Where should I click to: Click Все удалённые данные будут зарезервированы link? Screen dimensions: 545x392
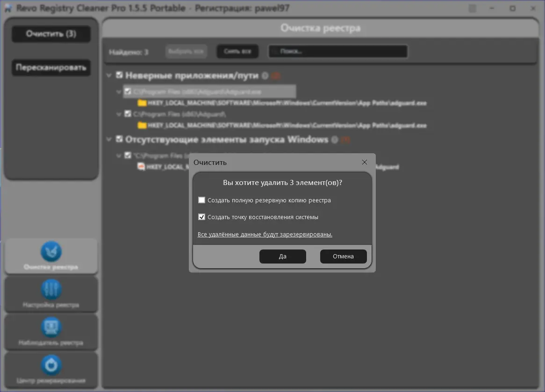(x=265, y=234)
